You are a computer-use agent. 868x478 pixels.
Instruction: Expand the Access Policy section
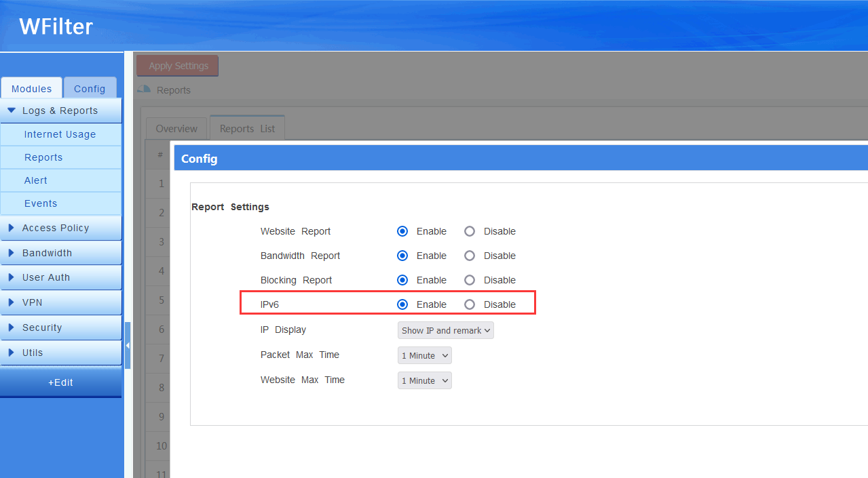pyautogui.click(x=61, y=228)
